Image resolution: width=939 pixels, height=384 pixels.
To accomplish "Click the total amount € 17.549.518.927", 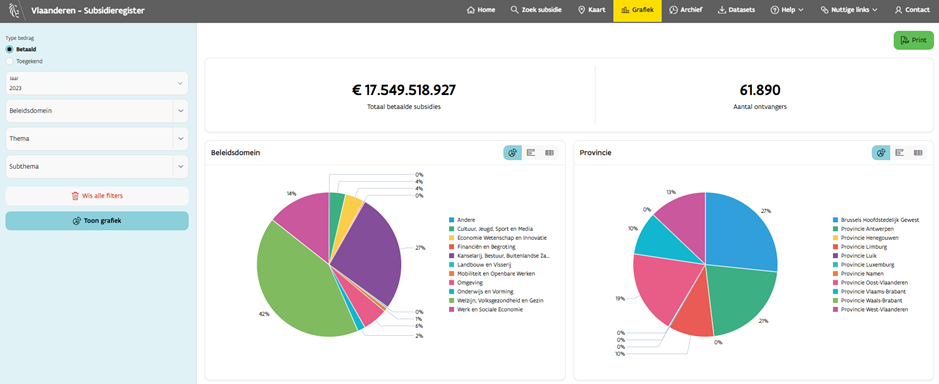I will 404,90.
